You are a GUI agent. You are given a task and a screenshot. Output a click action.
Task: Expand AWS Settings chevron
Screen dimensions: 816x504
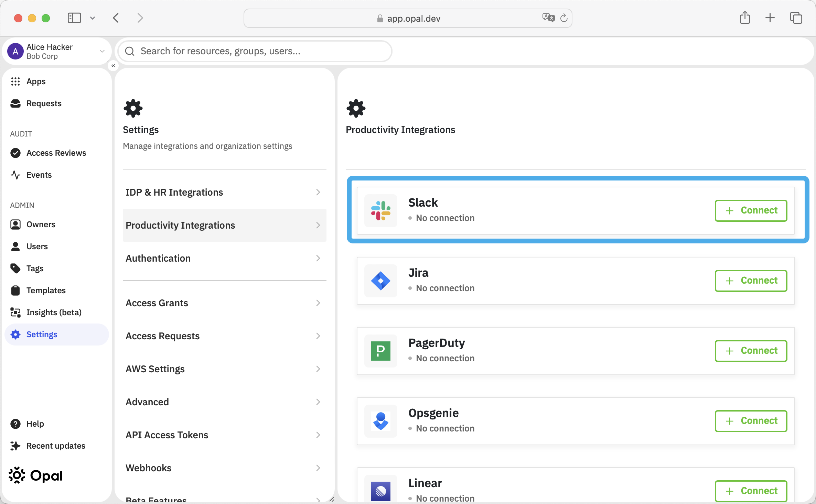(318, 369)
